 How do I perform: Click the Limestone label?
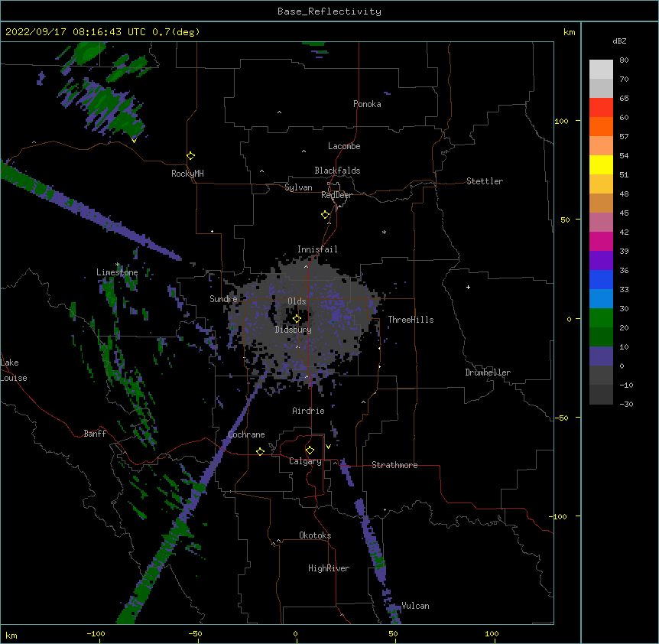point(117,272)
